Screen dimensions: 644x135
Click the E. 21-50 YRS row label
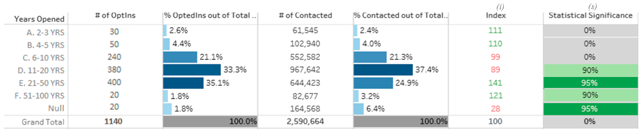point(41,83)
